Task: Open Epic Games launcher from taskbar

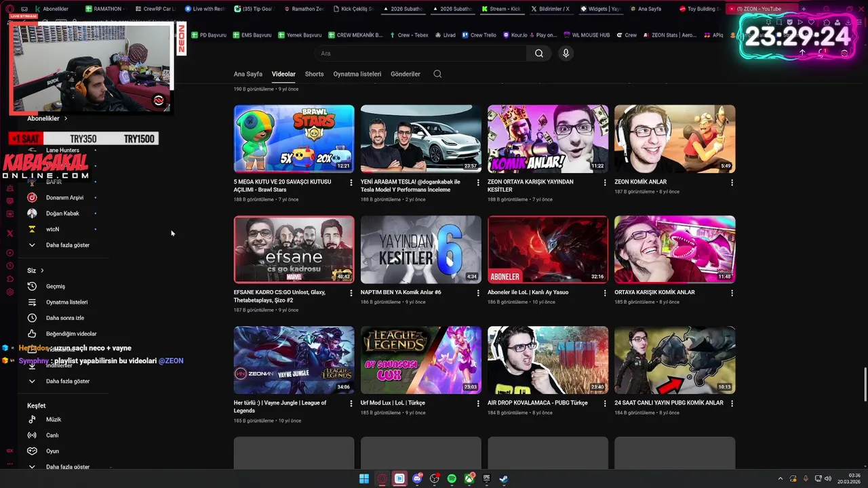Action: click(486, 479)
